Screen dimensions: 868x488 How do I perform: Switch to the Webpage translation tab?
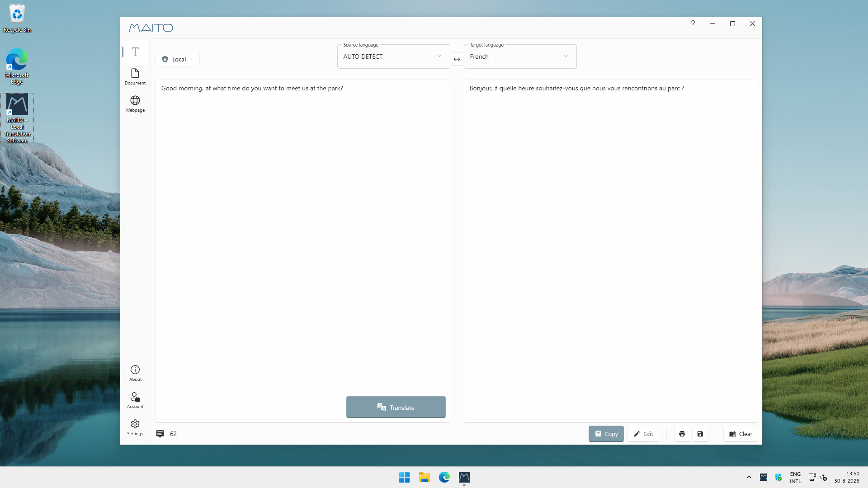pyautogui.click(x=135, y=104)
